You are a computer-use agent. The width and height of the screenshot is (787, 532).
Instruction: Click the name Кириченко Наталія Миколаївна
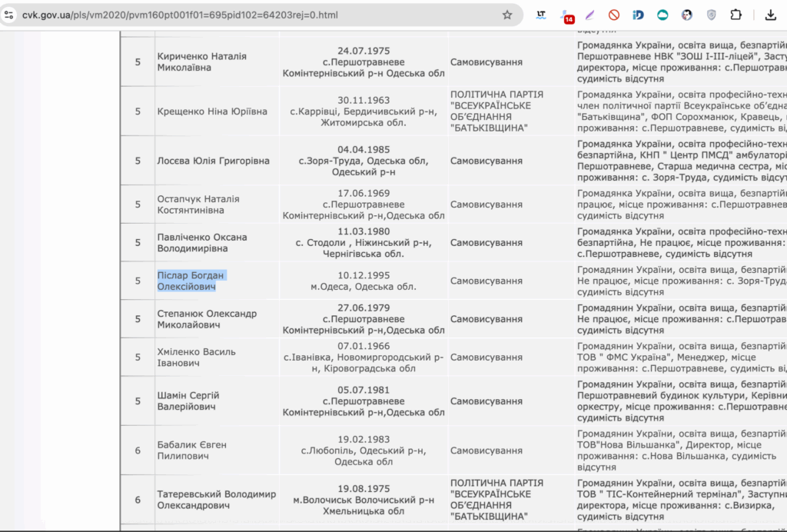coord(201,62)
